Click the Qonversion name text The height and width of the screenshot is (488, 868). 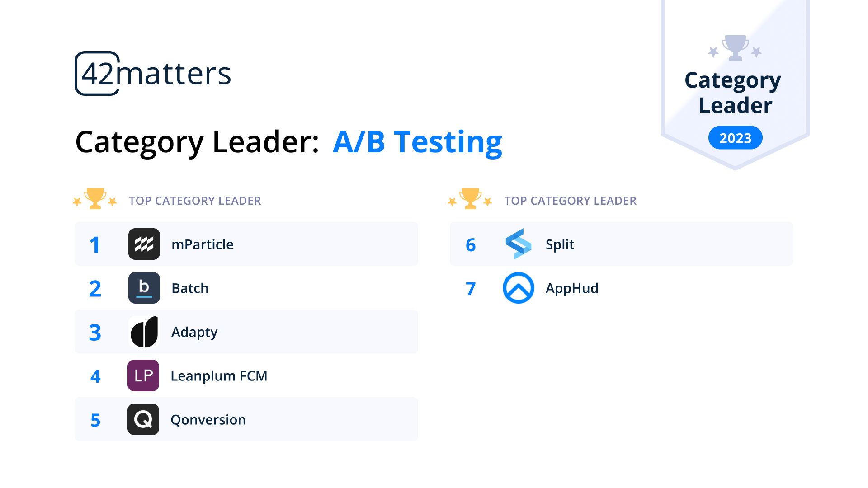[x=208, y=420]
